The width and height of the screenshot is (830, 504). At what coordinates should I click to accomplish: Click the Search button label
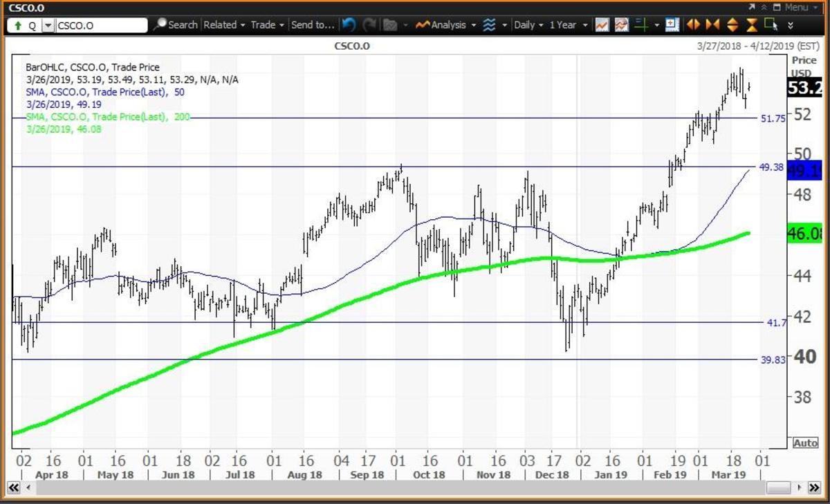(x=183, y=25)
